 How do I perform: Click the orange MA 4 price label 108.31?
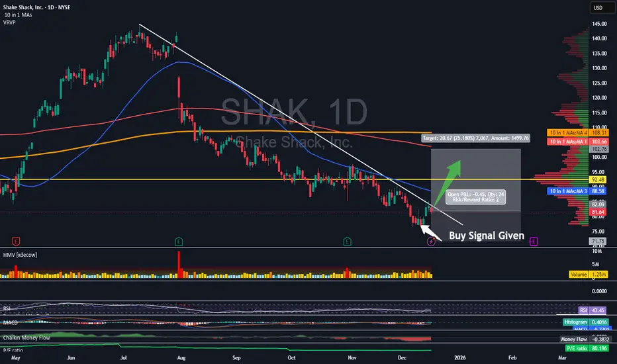click(x=578, y=133)
